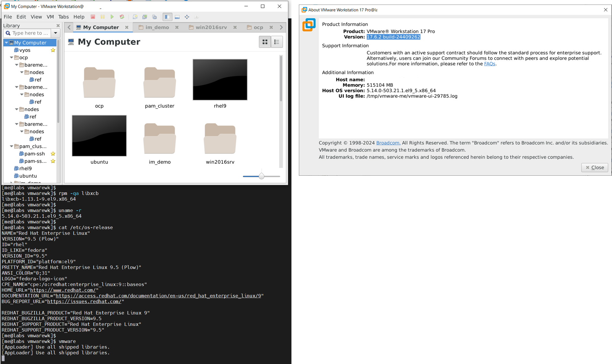This screenshot has width=612, height=364.
Task: Toggle the show library sidebar button
Action: pyautogui.click(x=167, y=17)
